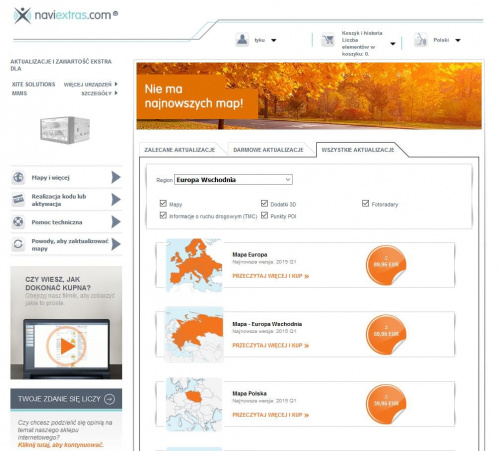Screen dimensions: 500x451
Task: Click the arrow circle icon on Twoje zdanie się liczy
Action: (110, 399)
